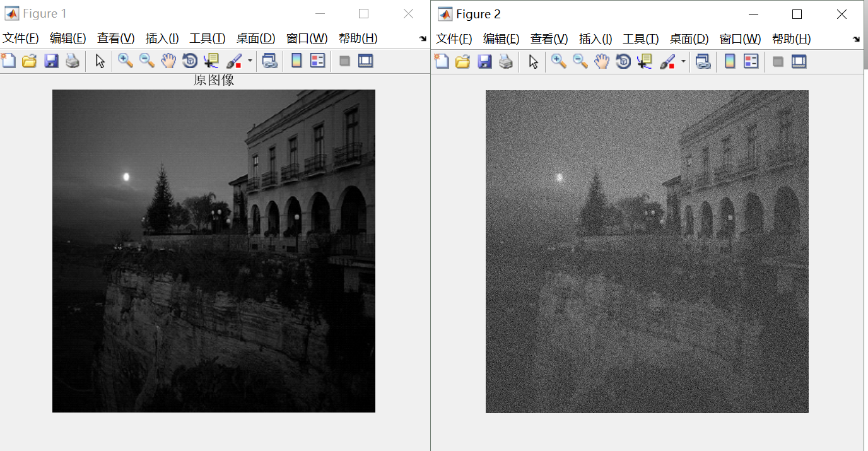Screen dimensions: 868x451
Task: Activate Zoom Out tool in Figure 1
Action: coord(147,61)
